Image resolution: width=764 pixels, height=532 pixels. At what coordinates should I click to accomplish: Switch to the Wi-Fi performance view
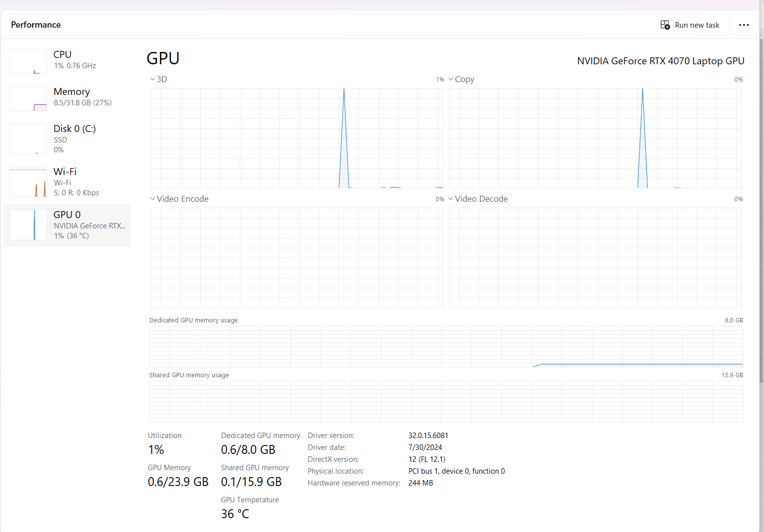pyautogui.click(x=67, y=182)
